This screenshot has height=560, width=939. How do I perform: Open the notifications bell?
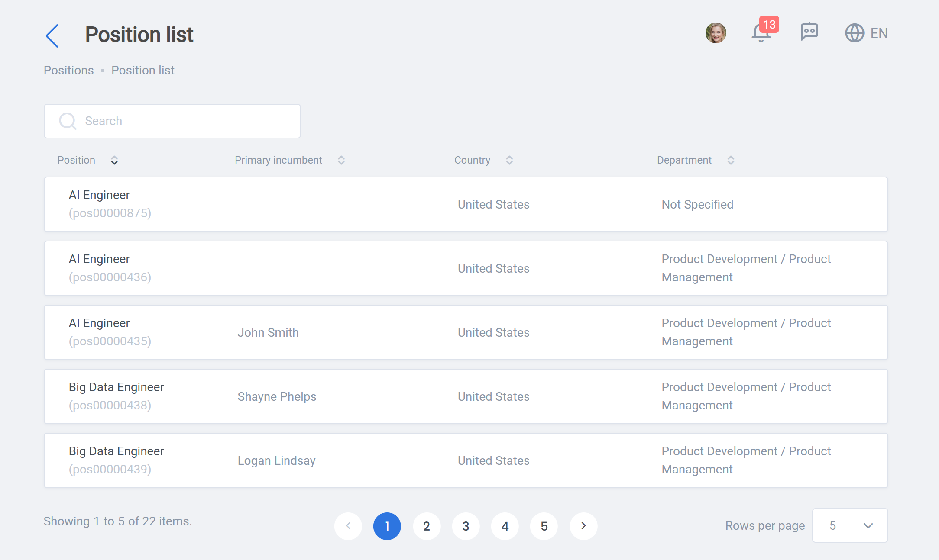761,33
